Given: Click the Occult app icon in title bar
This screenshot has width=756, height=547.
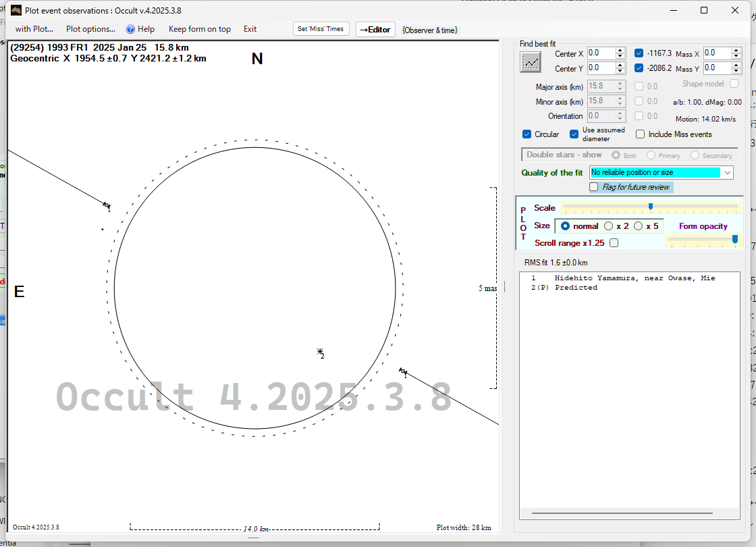Looking at the screenshot, I should pyautogui.click(x=16, y=10).
